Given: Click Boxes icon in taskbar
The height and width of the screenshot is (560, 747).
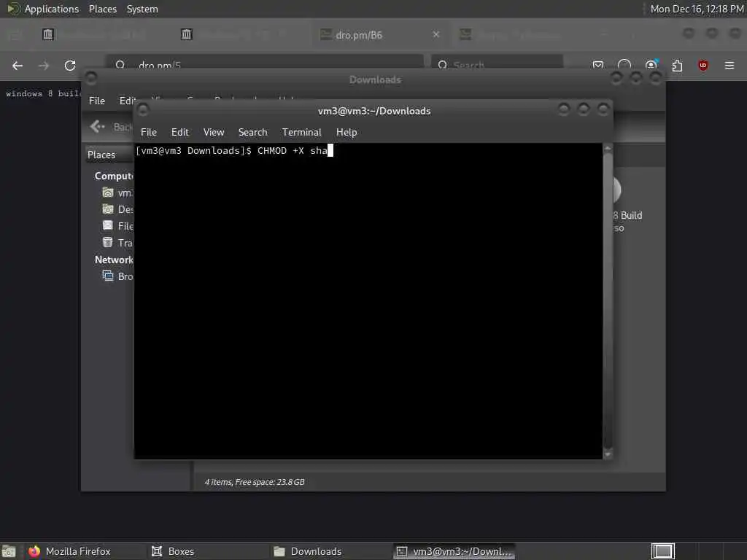Looking at the screenshot, I should click(x=157, y=551).
